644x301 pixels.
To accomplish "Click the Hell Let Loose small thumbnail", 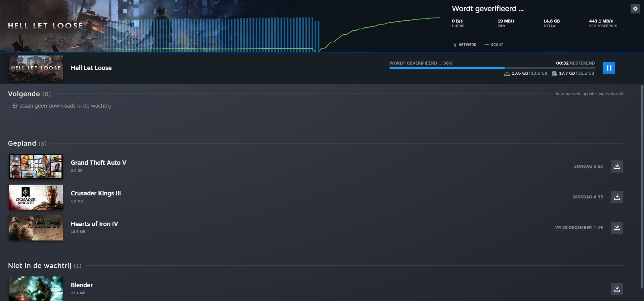I will point(36,68).
